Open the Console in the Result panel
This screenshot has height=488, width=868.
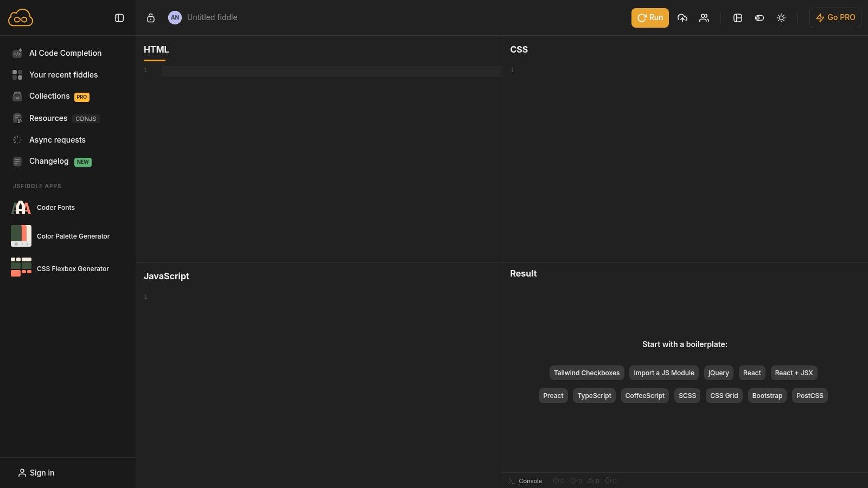click(x=525, y=481)
